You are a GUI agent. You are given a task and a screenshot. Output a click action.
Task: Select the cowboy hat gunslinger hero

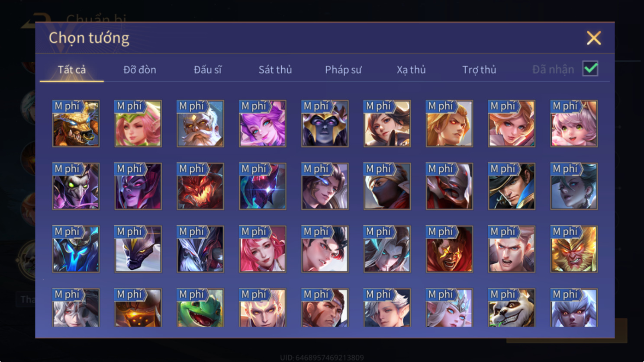512,186
